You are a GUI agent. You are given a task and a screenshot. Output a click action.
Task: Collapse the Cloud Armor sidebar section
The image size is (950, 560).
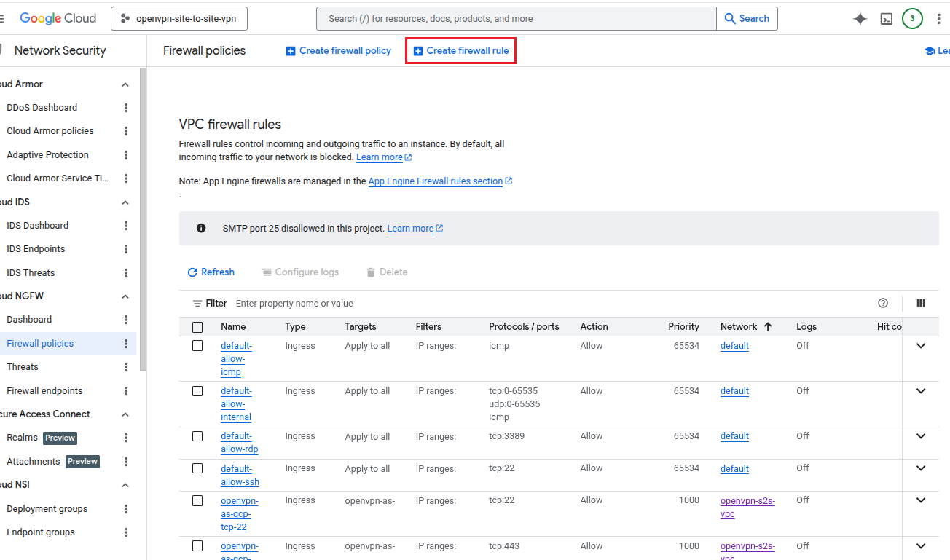(x=125, y=84)
